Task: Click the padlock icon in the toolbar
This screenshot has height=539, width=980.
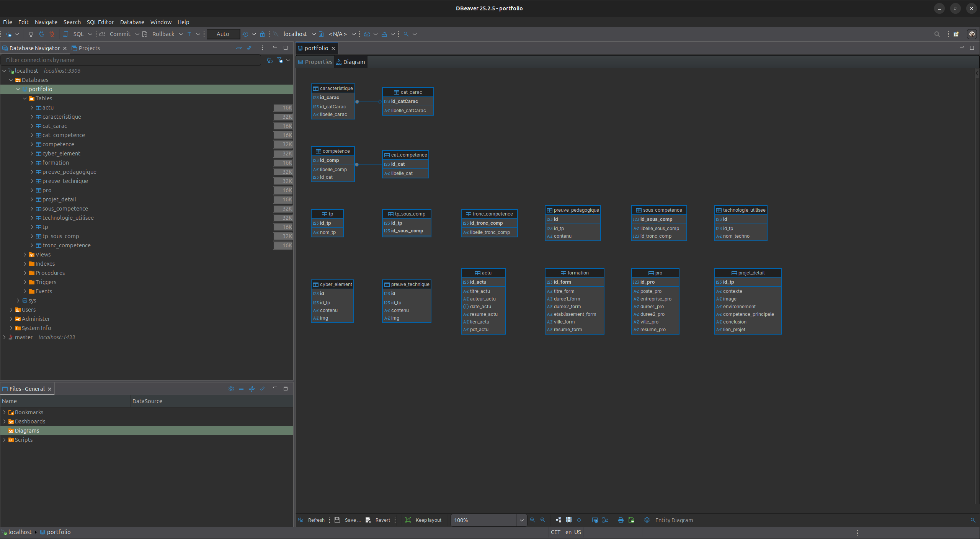Action: click(x=262, y=34)
